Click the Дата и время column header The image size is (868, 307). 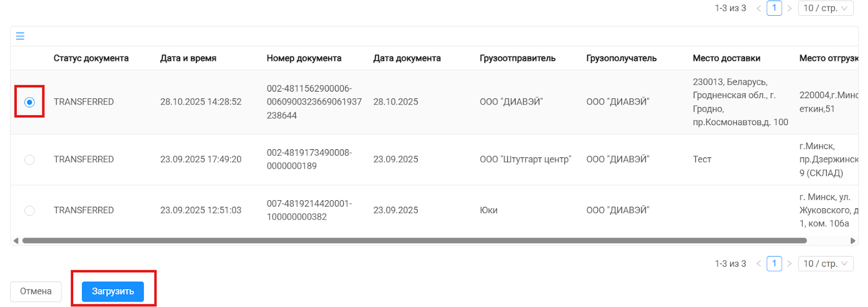pyautogui.click(x=188, y=58)
